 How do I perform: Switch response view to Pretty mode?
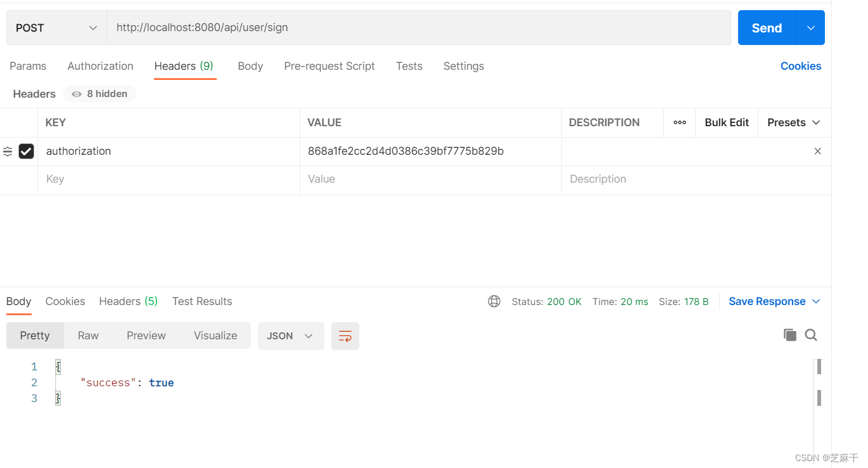[x=35, y=335]
